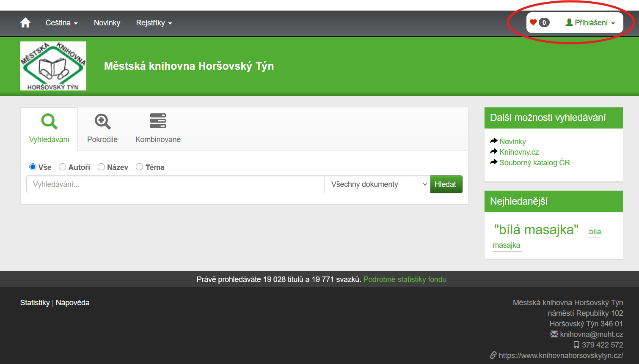Select the Název radio button
This screenshot has width=639, height=364.
pos(102,167)
